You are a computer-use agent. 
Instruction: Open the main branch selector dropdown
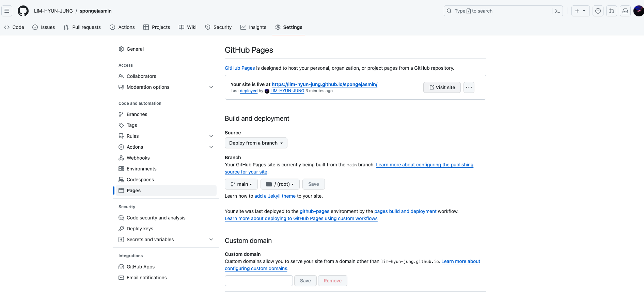241,184
